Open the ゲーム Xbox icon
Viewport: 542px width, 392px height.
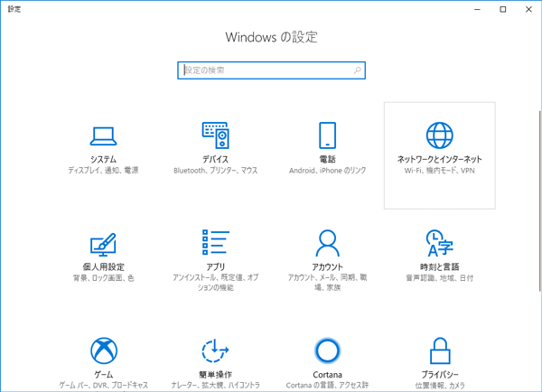104,350
